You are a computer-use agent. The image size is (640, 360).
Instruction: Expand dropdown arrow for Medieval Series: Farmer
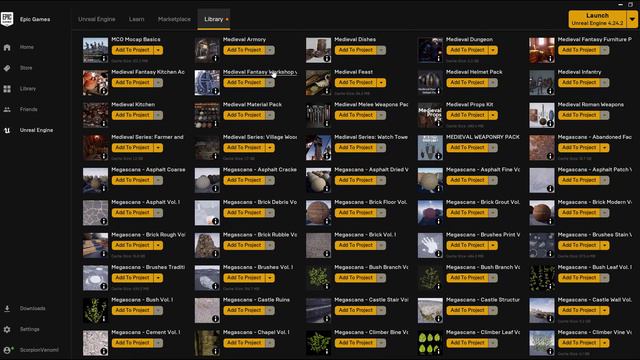click(x=158, y=148)
